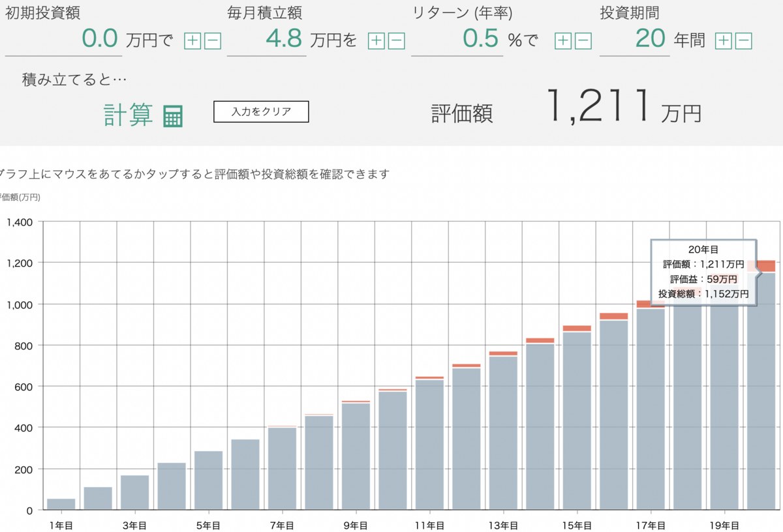Increase 毎月積立額 with its plus button
This screenshot has height=532, width=783.
point(376,41)
